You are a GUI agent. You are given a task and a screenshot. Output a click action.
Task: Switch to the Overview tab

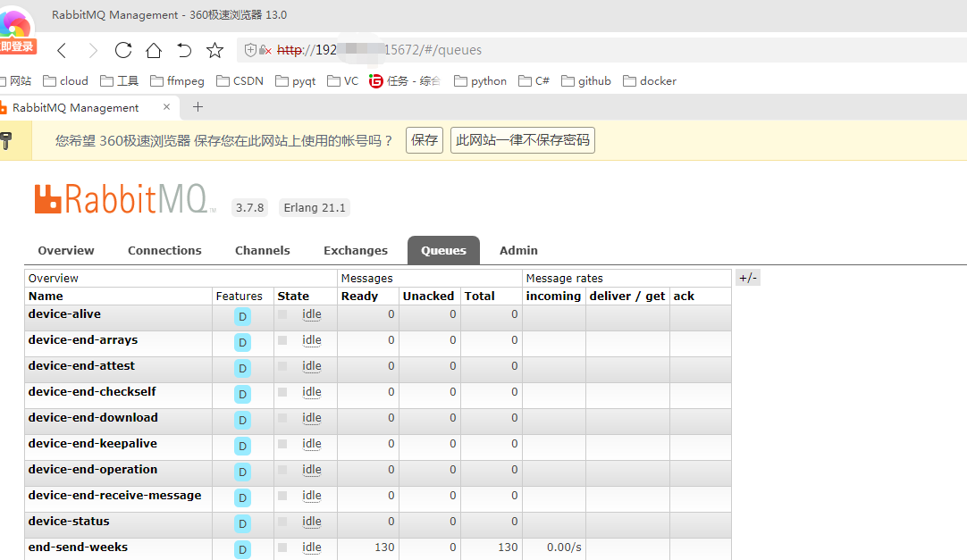click(66, 251)
